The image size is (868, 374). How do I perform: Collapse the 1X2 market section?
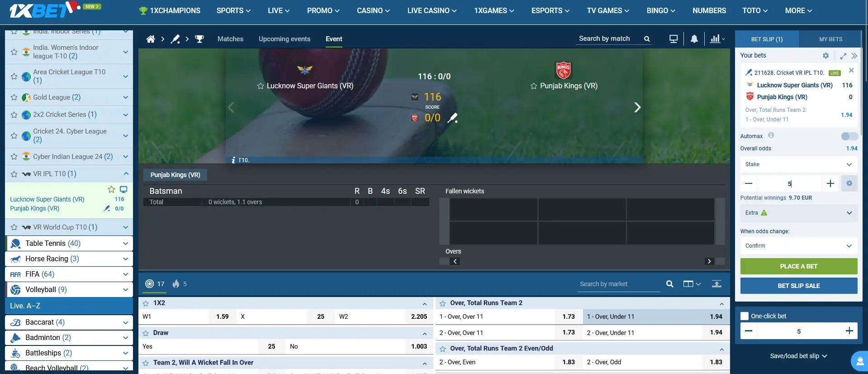(x=425, y=303)
